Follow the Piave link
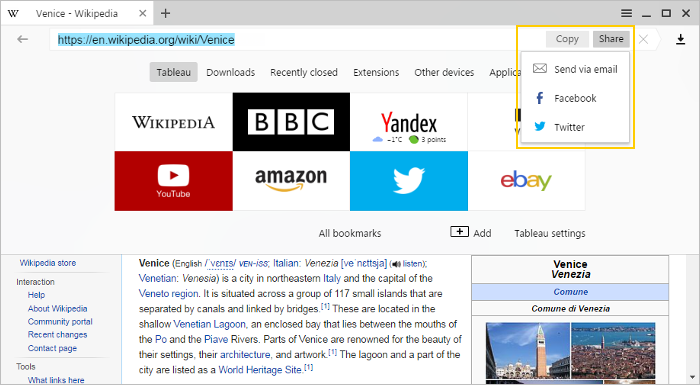The height and width of the screenshot is (385, 700). click(x=216, y=339)
